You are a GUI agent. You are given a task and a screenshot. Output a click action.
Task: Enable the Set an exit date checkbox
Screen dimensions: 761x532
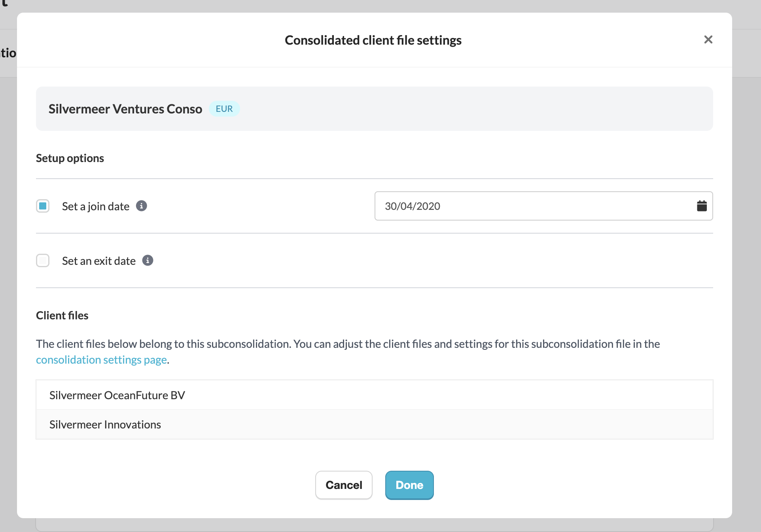pyautogui.click(x=43, y=260)
